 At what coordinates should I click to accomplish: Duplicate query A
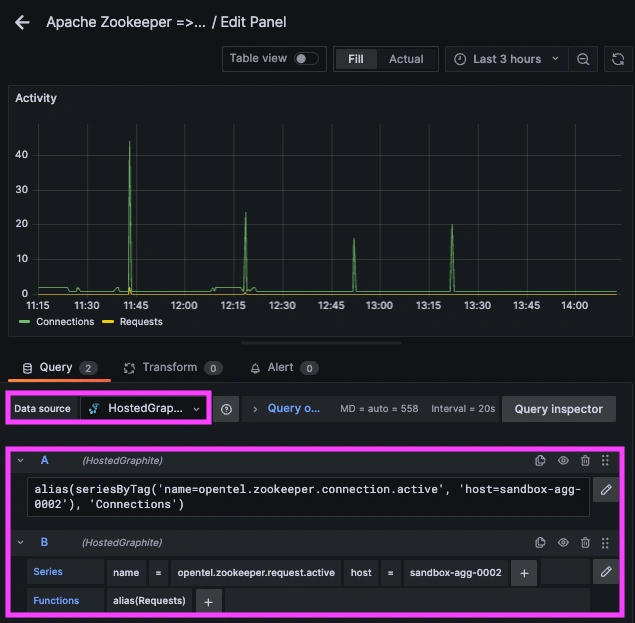tap(541, 461)
